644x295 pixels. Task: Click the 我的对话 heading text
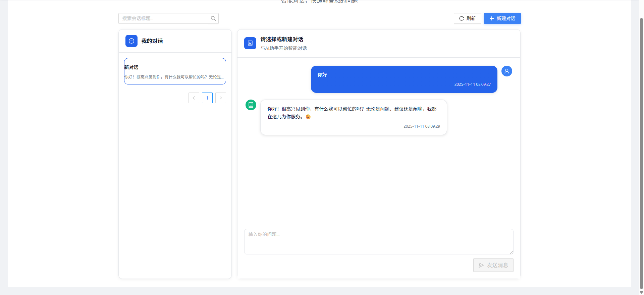coord(152,41)
